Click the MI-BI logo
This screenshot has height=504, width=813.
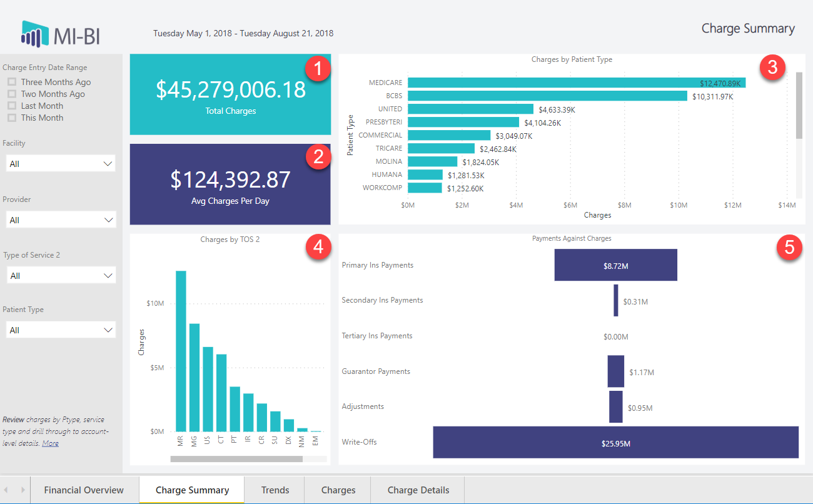(x=60, y=34)
